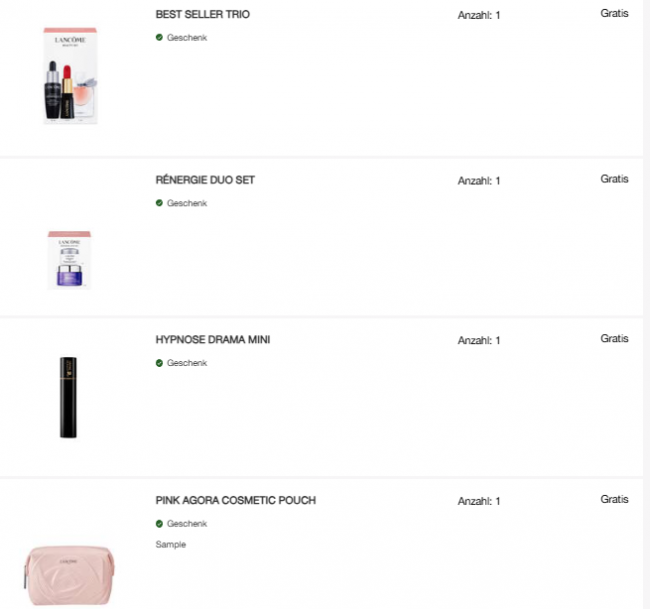This screenshot has width=650, height=609.
Task: Click the Gratis price of Rénergie Duo Set
Action: pos(614,179)
